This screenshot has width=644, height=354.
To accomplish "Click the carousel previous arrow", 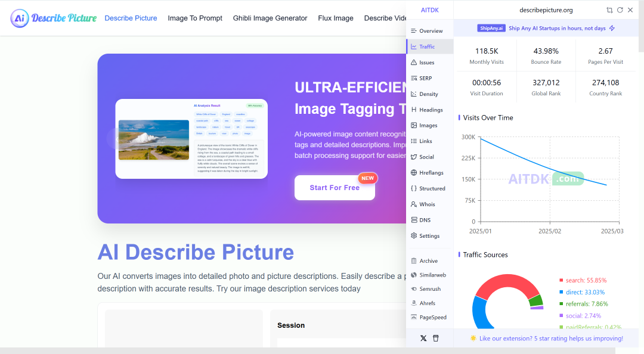I will pos(117,139).
